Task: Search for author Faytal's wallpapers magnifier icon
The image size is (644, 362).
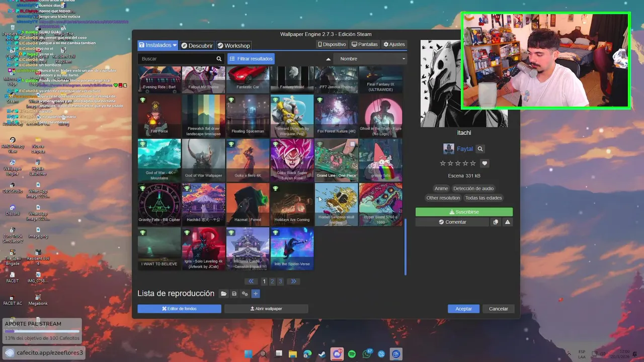Action: [480, 149]
